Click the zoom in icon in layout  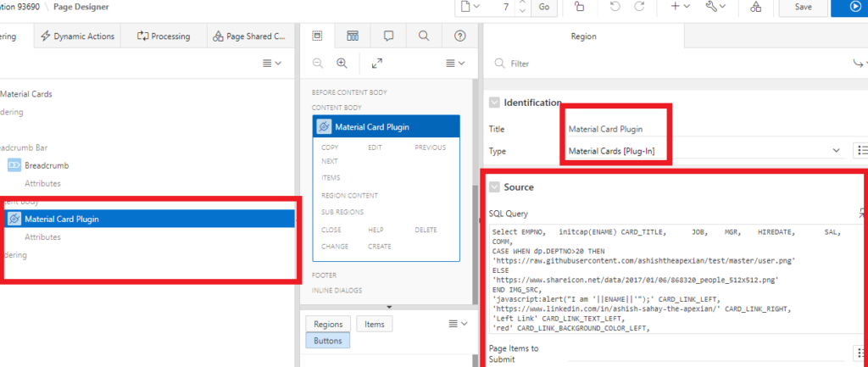point(342,63)
